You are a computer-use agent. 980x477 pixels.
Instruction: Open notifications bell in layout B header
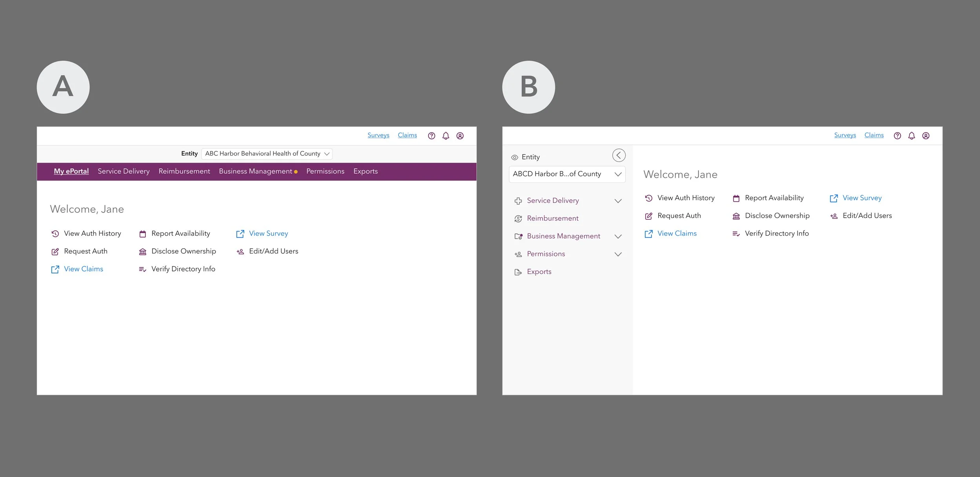(x=911, y=136)
